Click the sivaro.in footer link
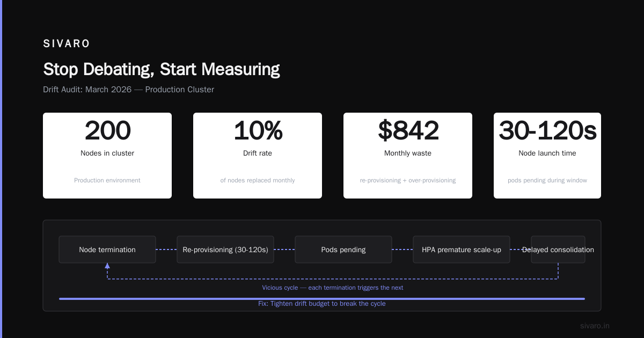This screenshot has width=644, height=338. click(x=595, y=326)
